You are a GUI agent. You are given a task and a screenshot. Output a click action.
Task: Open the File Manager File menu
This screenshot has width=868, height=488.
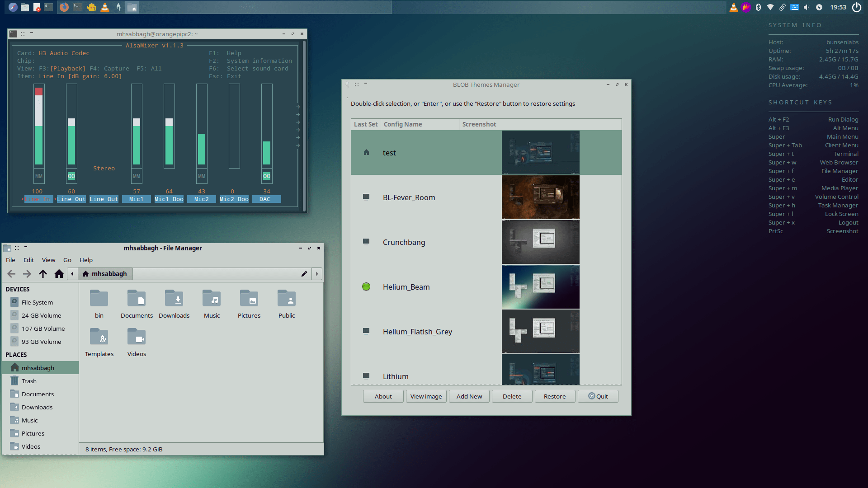coord(10,259)
